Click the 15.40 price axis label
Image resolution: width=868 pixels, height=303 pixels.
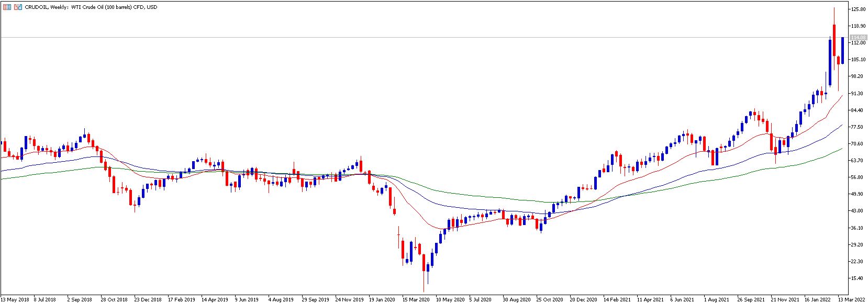(x=858, y=278)
